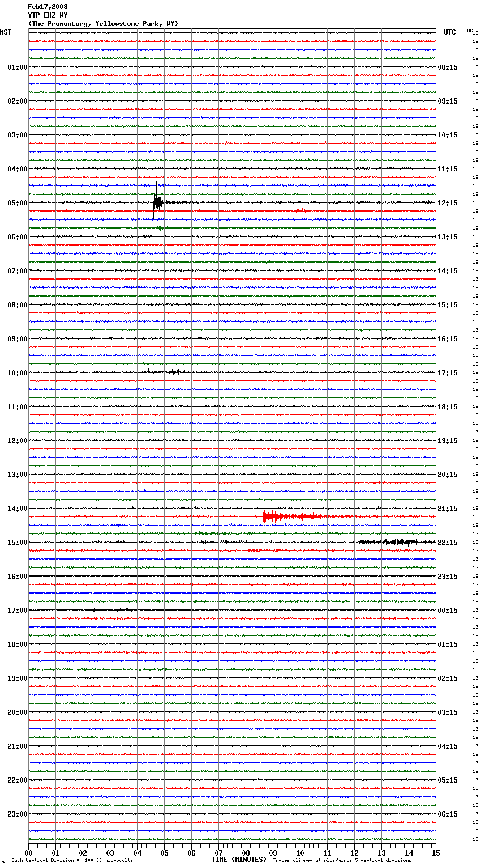Select the '06:00' MST time label
Image resolution: width=481 pixels, height=868 pixels.
coord(18,237)
